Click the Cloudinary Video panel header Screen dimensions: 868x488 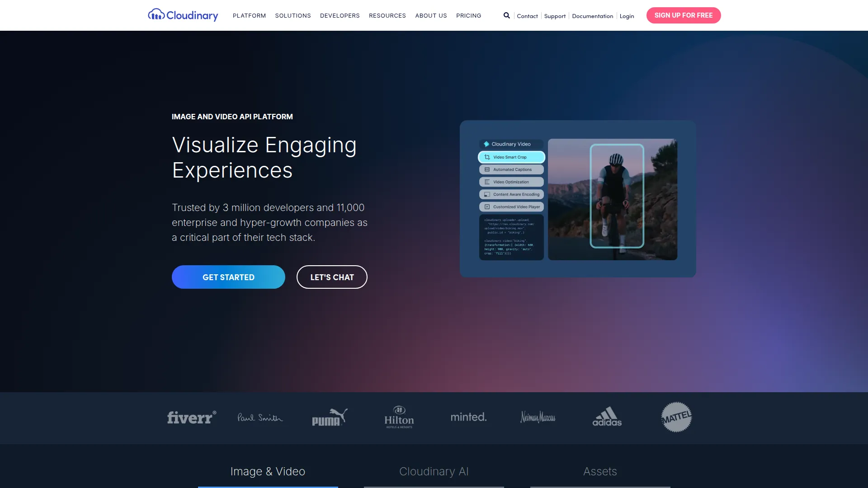[511, 144]
